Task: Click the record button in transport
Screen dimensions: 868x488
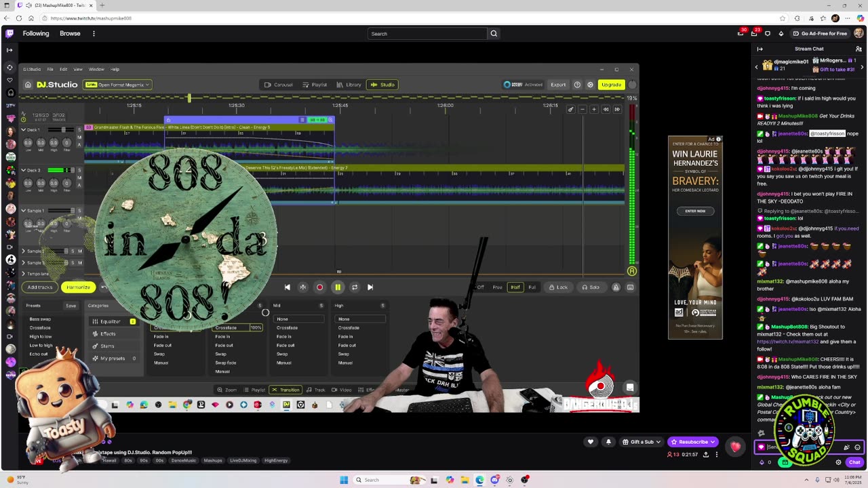Action: (320, 287)
